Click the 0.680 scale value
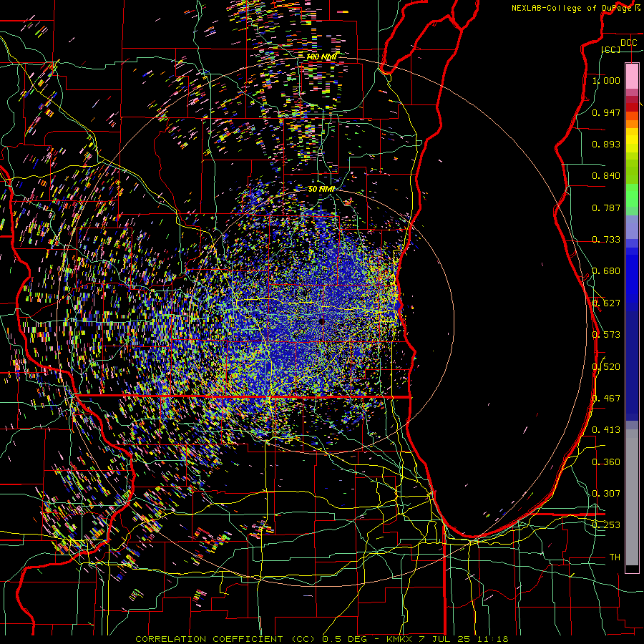Image resolution: width=644 pixels, height=644 pixels. tap(606, 271)
